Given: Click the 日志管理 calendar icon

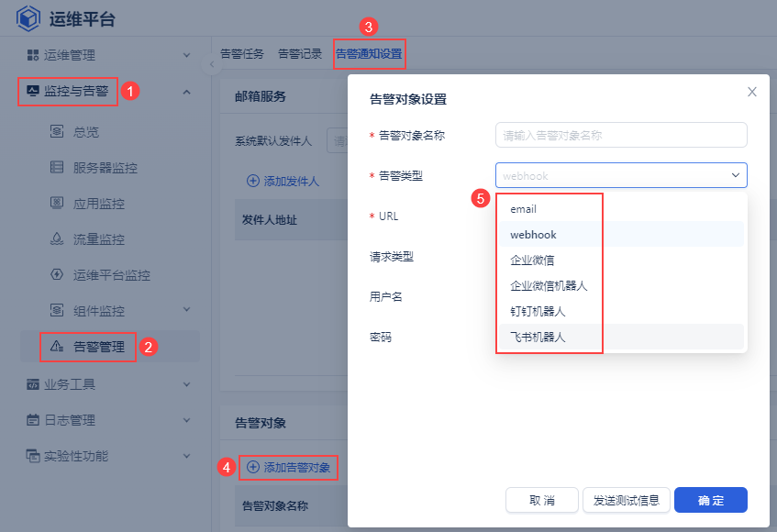Looking at the screenshot, I should tap(33, 420).
